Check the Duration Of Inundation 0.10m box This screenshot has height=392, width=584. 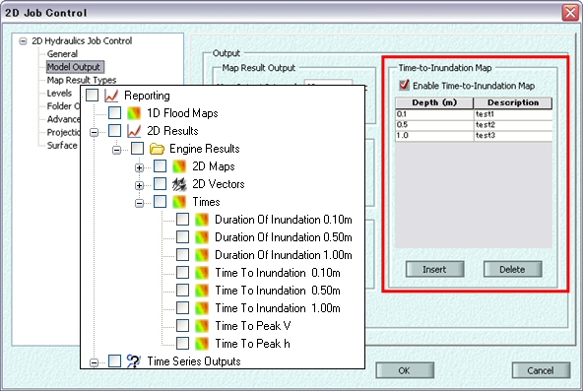(x=182, y=219)
